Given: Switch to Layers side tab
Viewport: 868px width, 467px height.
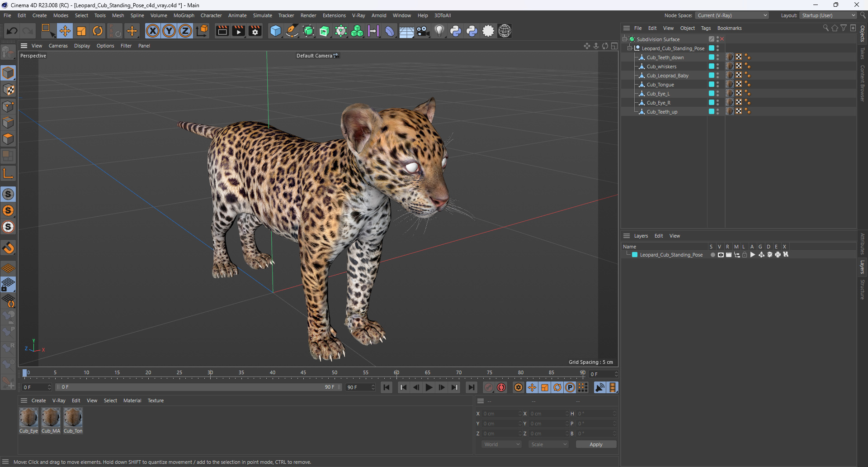Looking at the screenshot, I should pos(863,267).
